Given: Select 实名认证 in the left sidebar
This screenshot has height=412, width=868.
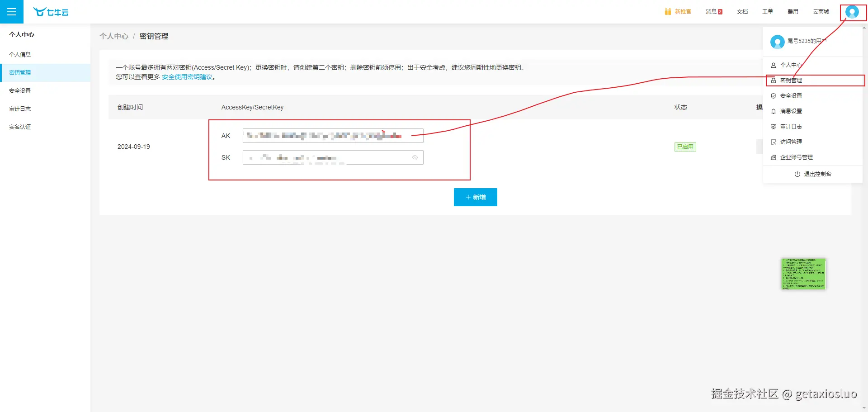Looking at the screenshot, I should pos(45,127).
